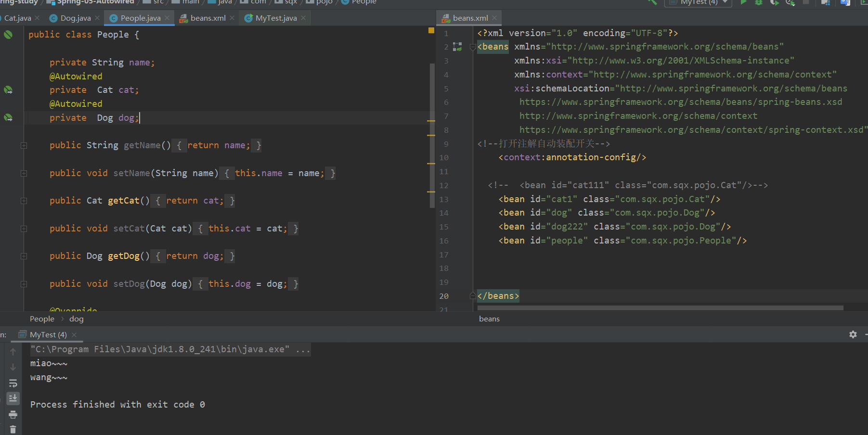Click the autowired gutter icon beside Dog dog
This screenshot has width=868, height=435.
[x=8, y=117]
